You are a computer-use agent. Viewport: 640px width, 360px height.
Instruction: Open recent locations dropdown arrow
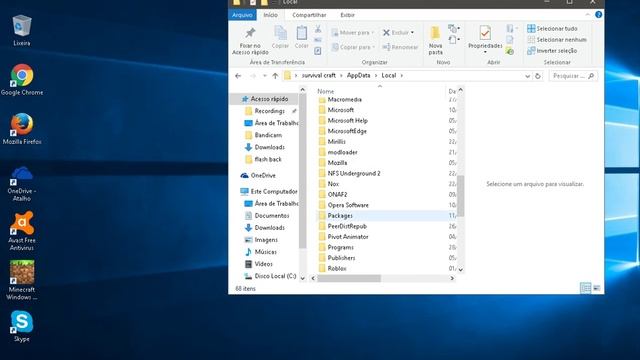[x=265, y=76]
